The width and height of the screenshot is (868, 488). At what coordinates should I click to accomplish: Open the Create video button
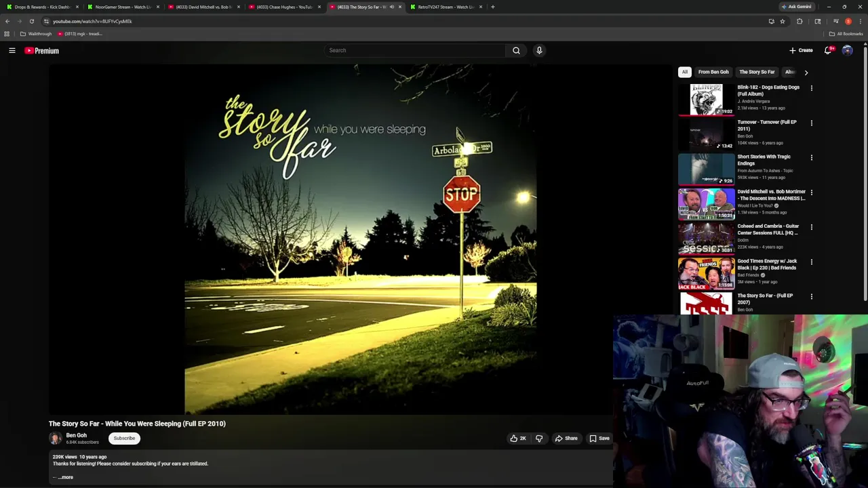pos(801,50)
